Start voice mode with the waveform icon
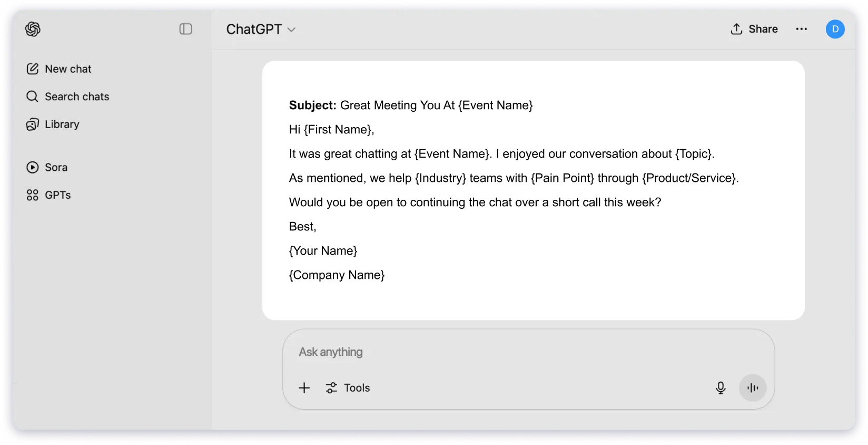868x445 pixels. (x=752, y=388)
